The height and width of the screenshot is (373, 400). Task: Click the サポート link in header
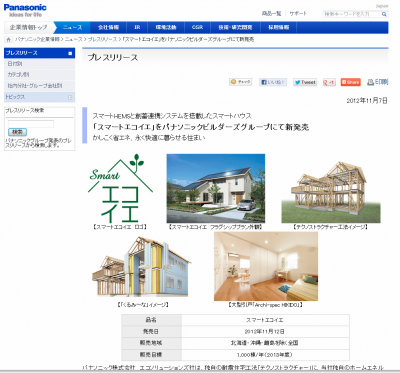click(x=298, y=14)
